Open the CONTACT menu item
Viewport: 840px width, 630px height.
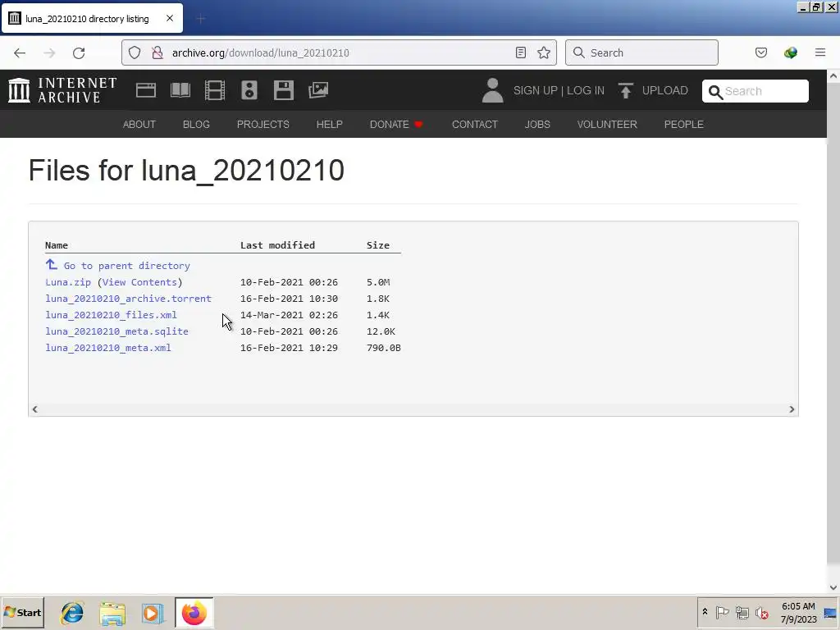475,125
